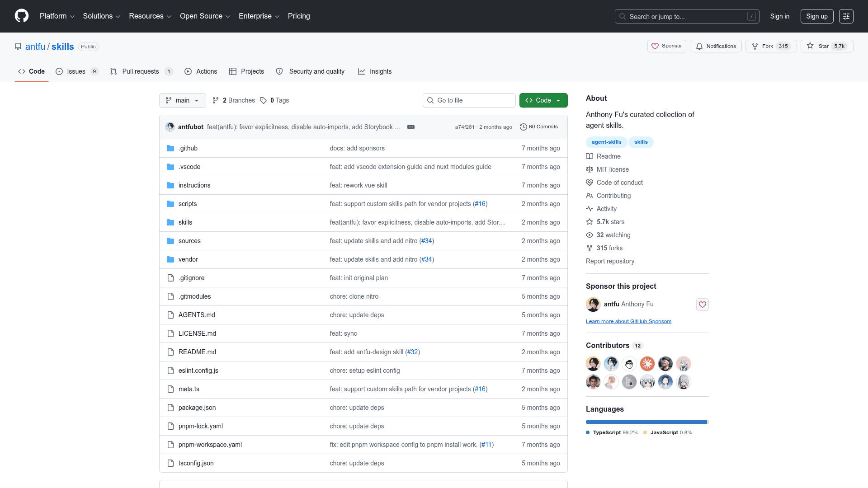Switch to the Issues tab
Screen dimensions: 868x488
77,71
